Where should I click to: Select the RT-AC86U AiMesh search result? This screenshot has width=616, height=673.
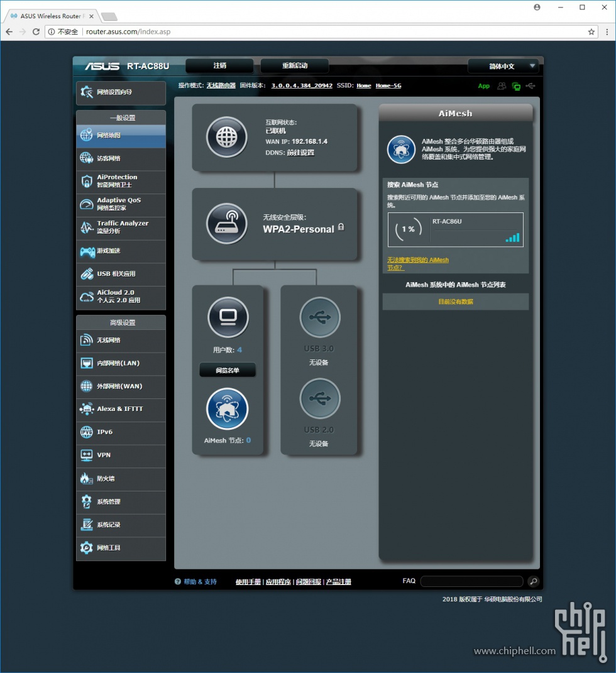[x=455, y=230]
